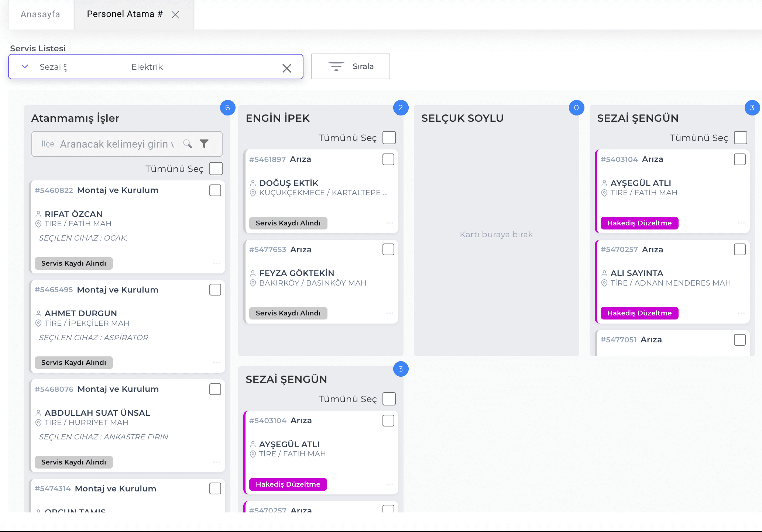Click the Kartı buraya bırak drop area
This screenshot has height=532, width=762.
coord(496,234)
